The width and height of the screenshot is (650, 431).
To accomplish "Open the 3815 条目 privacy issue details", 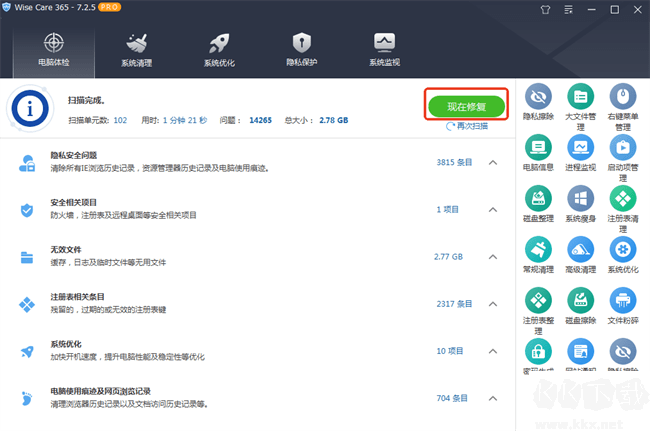I will tap(452, 162).
